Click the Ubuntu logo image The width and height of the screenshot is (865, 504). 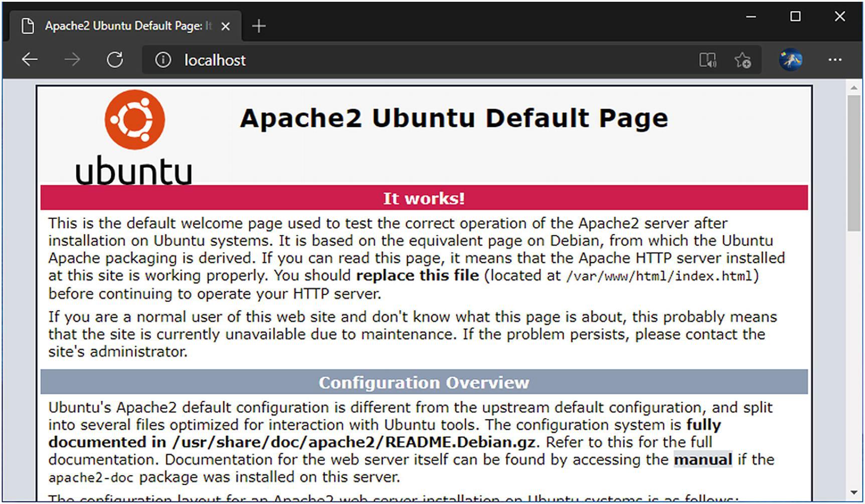[134, 137]
